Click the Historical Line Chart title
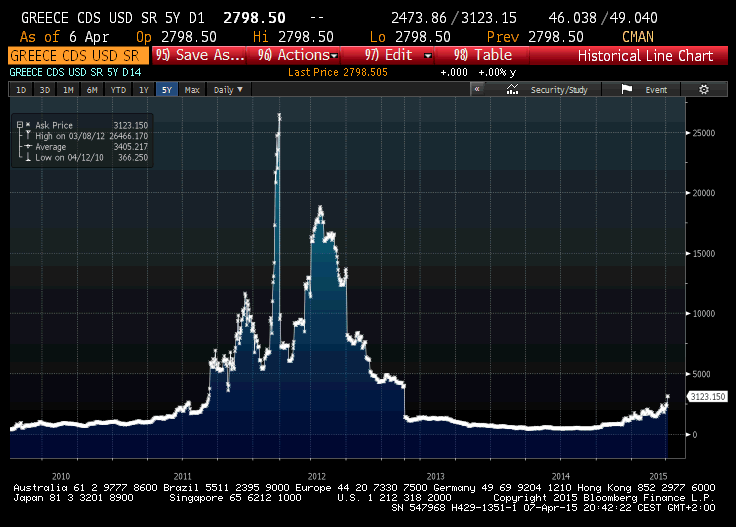The image size is (736, 527). pyautogui.click(x=645, y=56)
